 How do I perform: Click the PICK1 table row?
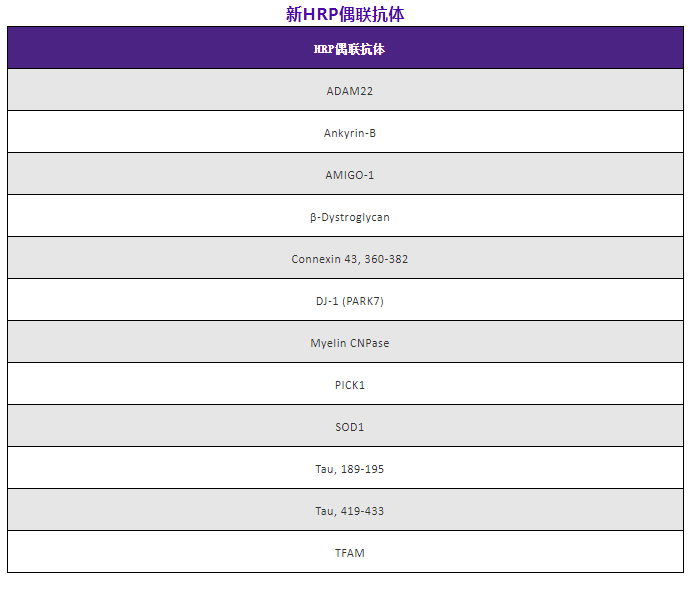pos(349,385)
